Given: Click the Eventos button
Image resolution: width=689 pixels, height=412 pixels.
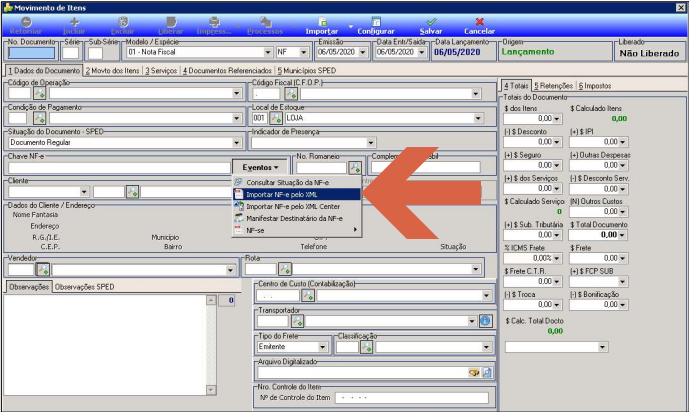Looking at the screenshot, I should point(260,167).
